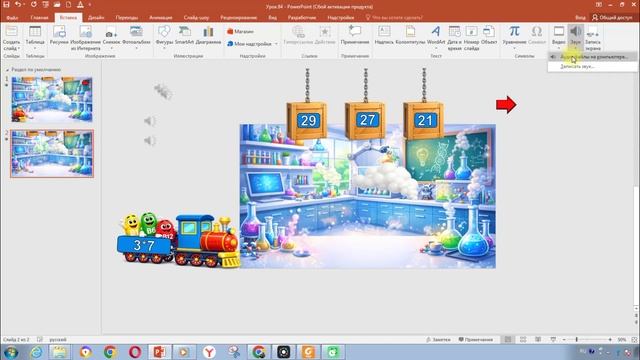Select the wooden box labeled 29
The width and height of the screenshot is (640, 360).
[x=307, y=120]
